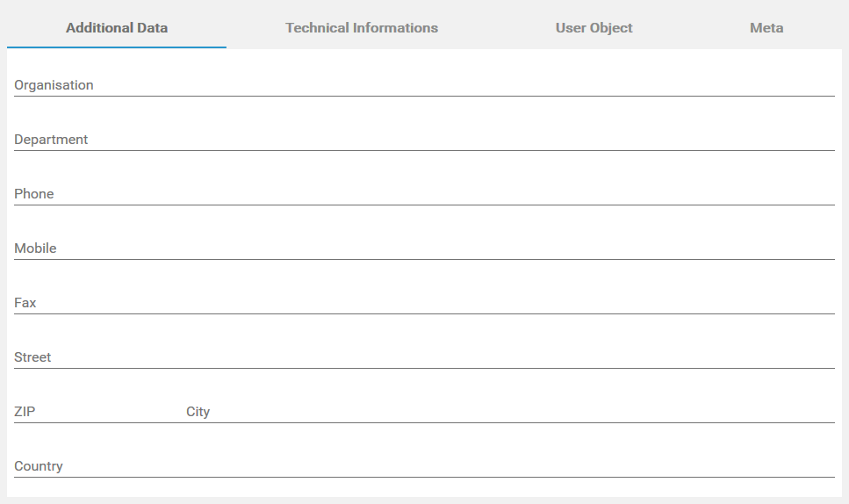Click the 'Organisation' label text

click(54, 85)
